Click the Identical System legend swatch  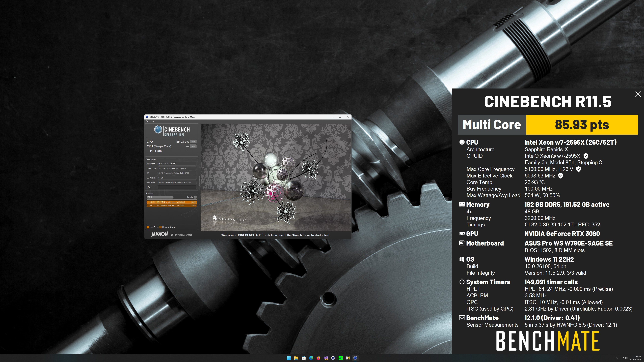click(160, 227)
